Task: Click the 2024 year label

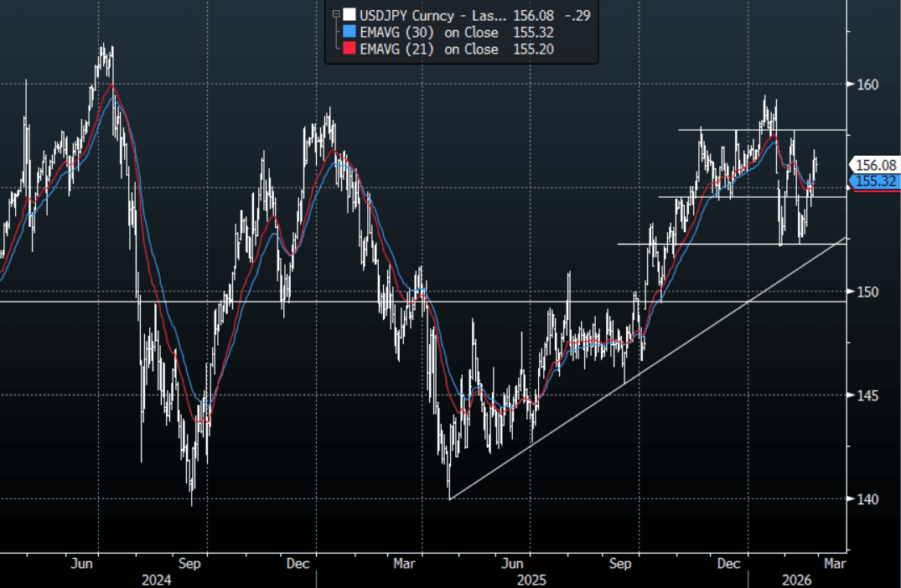Action: [156, 580]
